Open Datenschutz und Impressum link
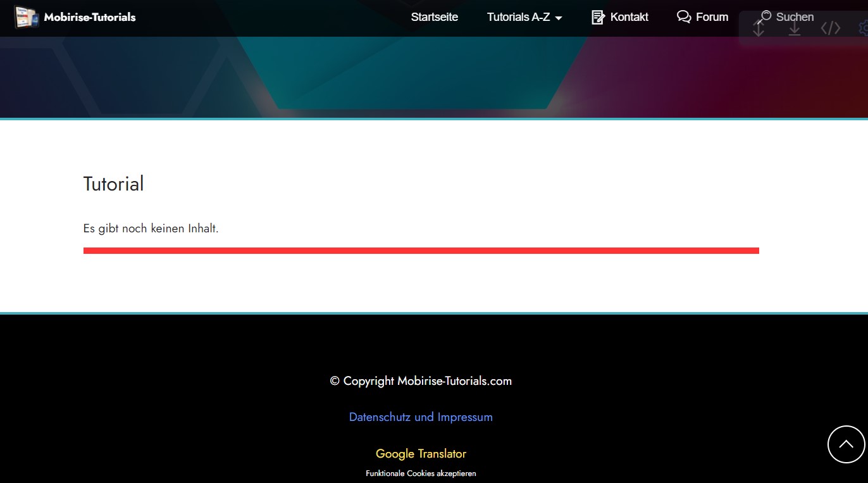 tap(421, 417)
